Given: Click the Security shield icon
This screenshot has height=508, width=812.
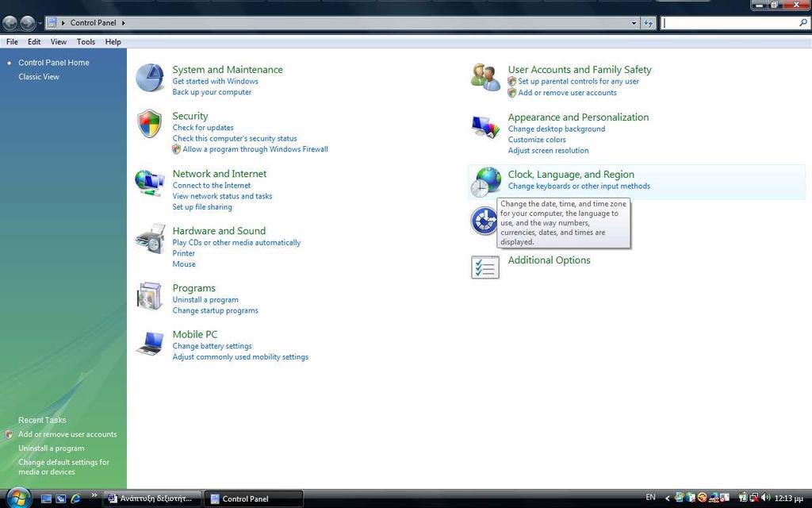Looking at the screenshot, I should (x=150, y=123).
